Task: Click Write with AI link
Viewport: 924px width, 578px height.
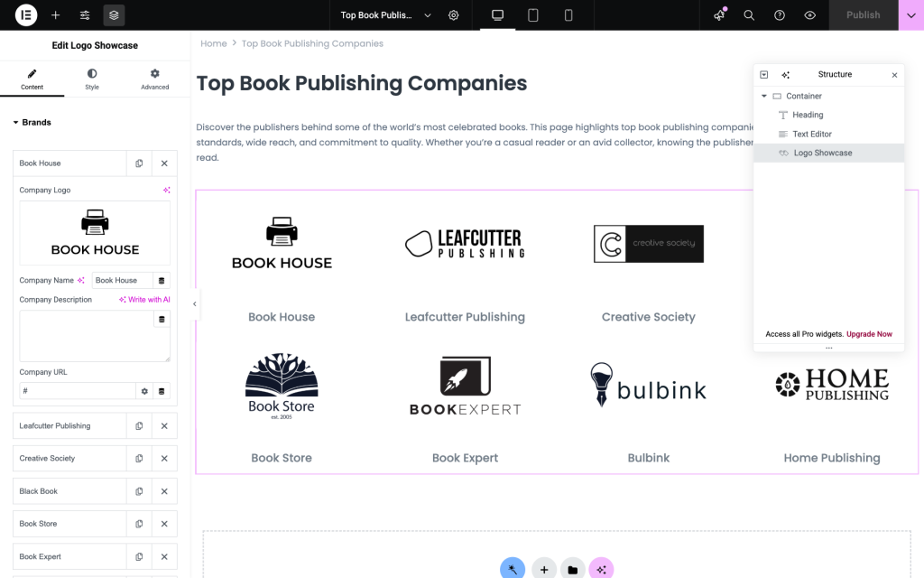Action: coord(144,300)
